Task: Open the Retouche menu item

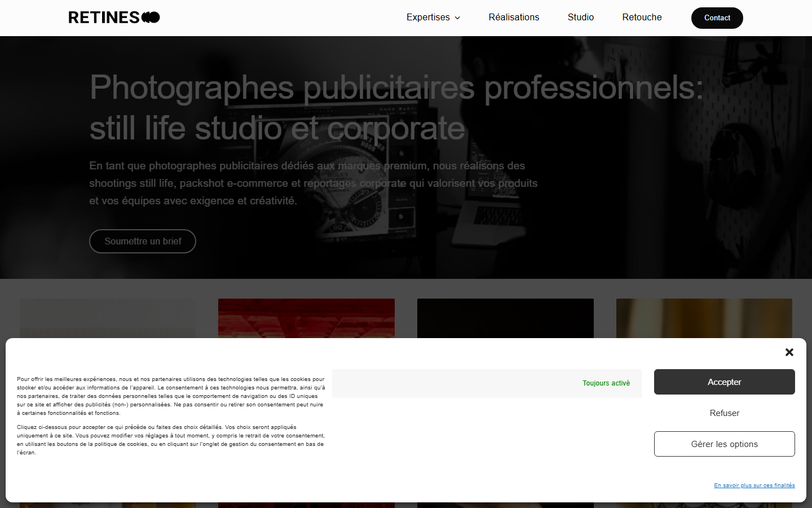Action: point(642,17)
